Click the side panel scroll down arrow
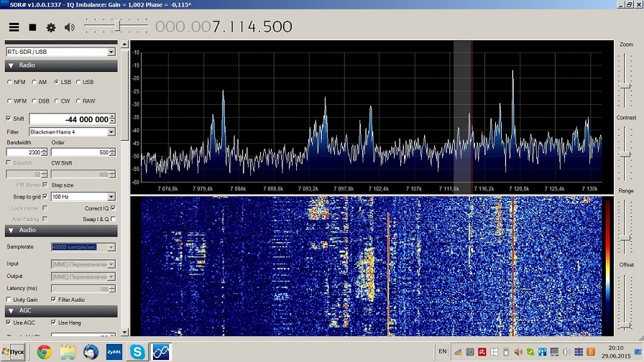Screen dimensions: 644x362 [125, 332]
